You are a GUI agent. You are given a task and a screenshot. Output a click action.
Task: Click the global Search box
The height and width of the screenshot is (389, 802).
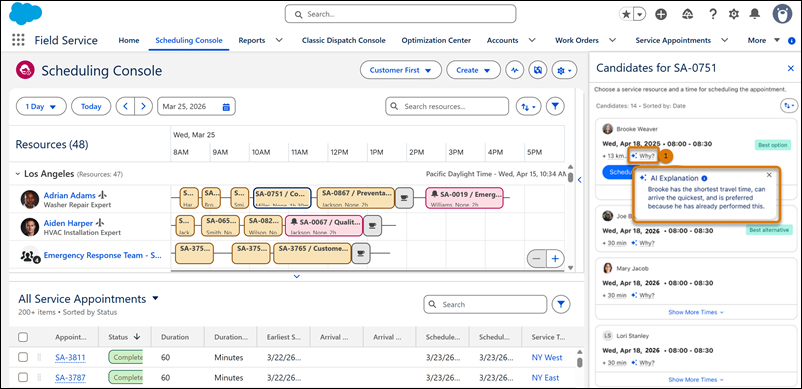(400, 14)
